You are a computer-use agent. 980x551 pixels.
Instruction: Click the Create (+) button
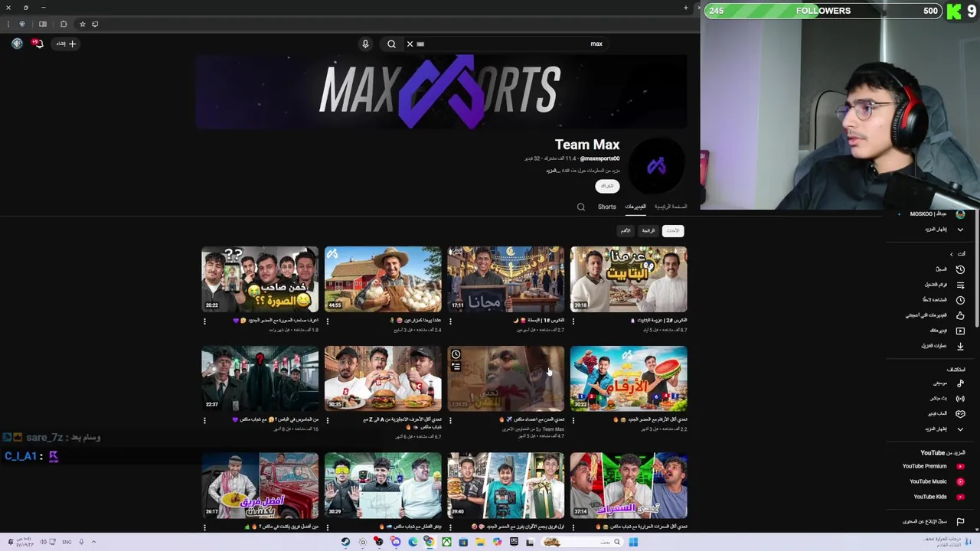66,44
